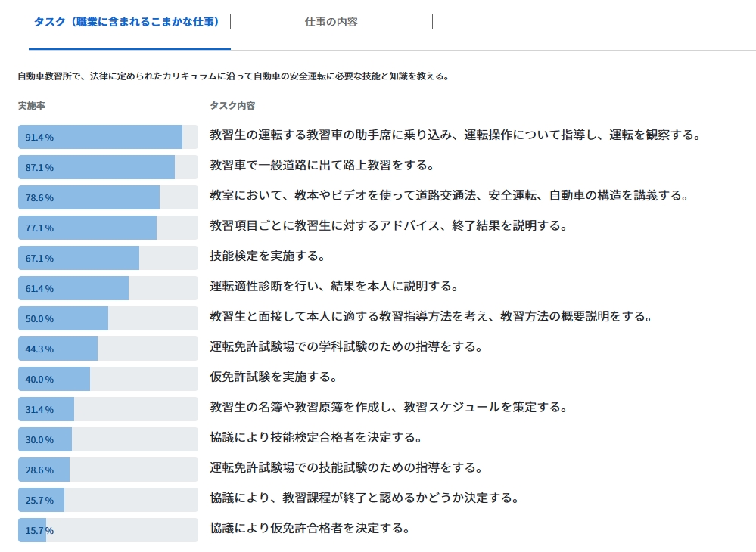This screenshot has height=552, width=756.
Task: Open the 仕事の内容 tab
Action: click(331, 22)
